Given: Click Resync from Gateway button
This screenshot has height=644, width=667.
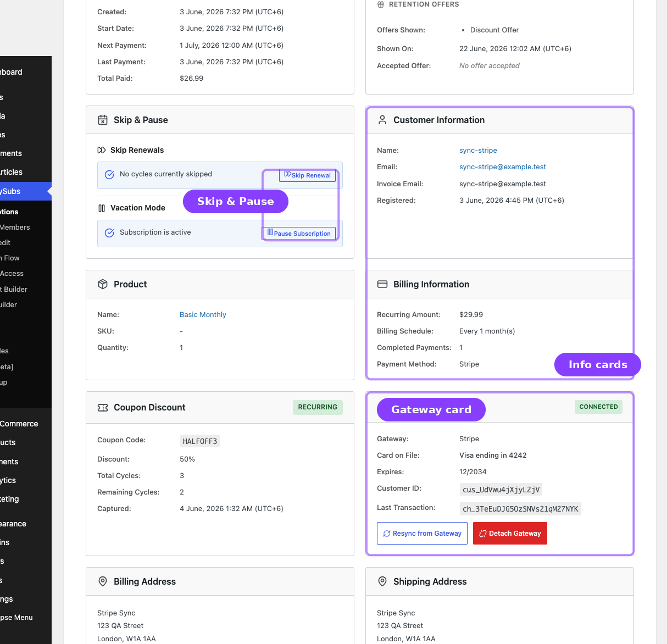Looking at the screenshot, I should point(422,534).
